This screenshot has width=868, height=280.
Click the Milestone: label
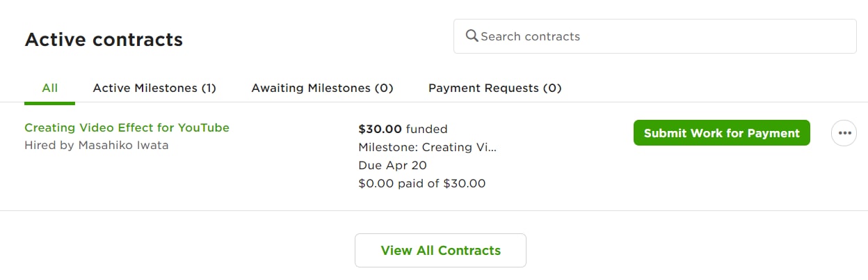pos(388,148)
